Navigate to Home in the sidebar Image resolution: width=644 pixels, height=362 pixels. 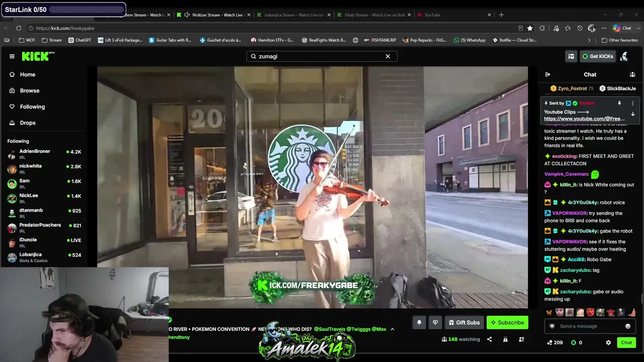[x=28, y=74]
